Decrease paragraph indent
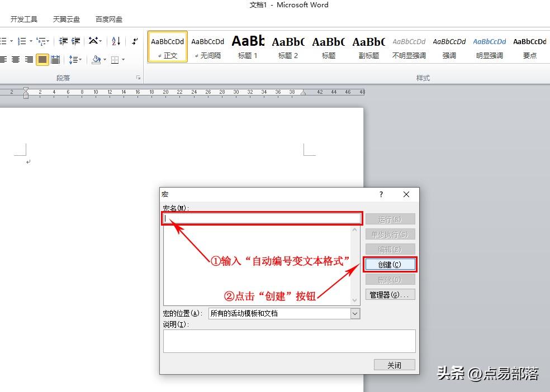Image resolution: width=550 pixels, height=392 pixels. (x=63, y=41)
